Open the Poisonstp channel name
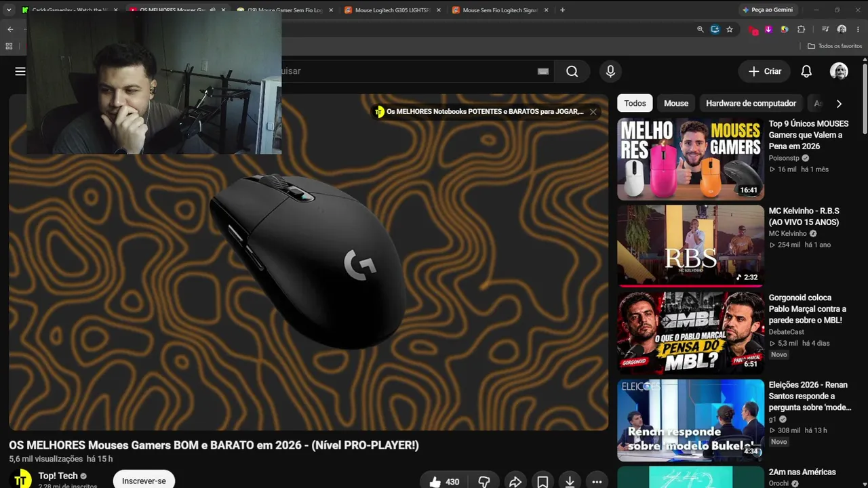868x488 pixels. [785, 158]
